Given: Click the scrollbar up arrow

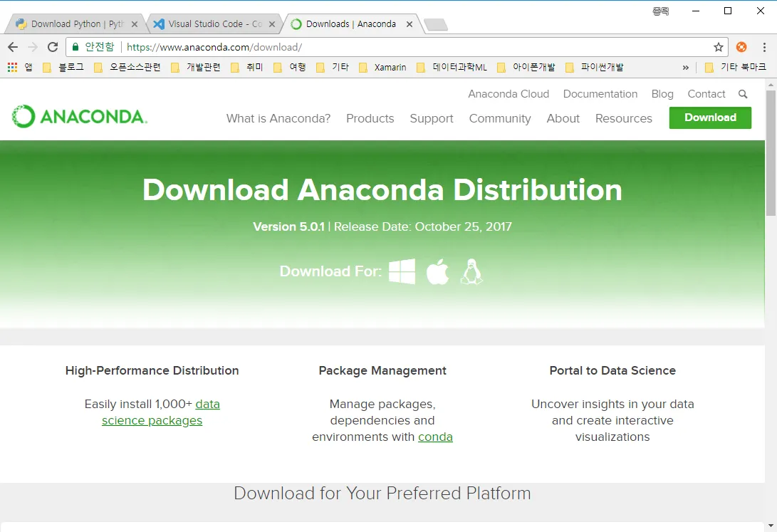Looking at the screenshot, I should (771, 85).
